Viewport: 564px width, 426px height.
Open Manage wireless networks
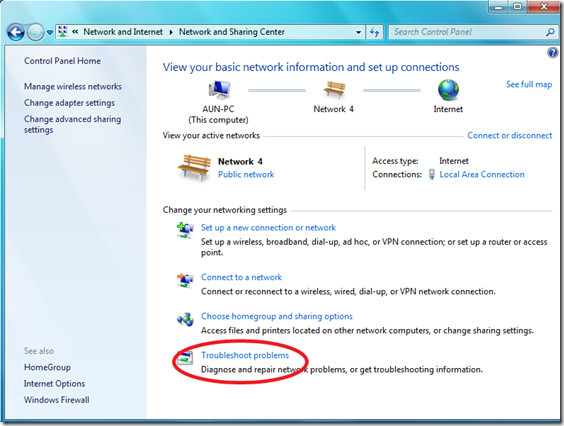click(73, 86)
